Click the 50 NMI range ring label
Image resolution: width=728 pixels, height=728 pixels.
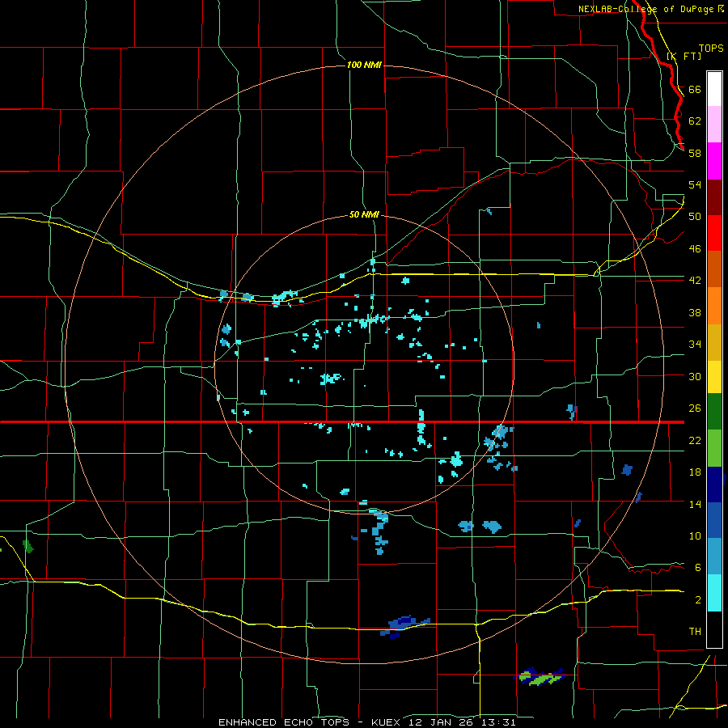(364, 214)
